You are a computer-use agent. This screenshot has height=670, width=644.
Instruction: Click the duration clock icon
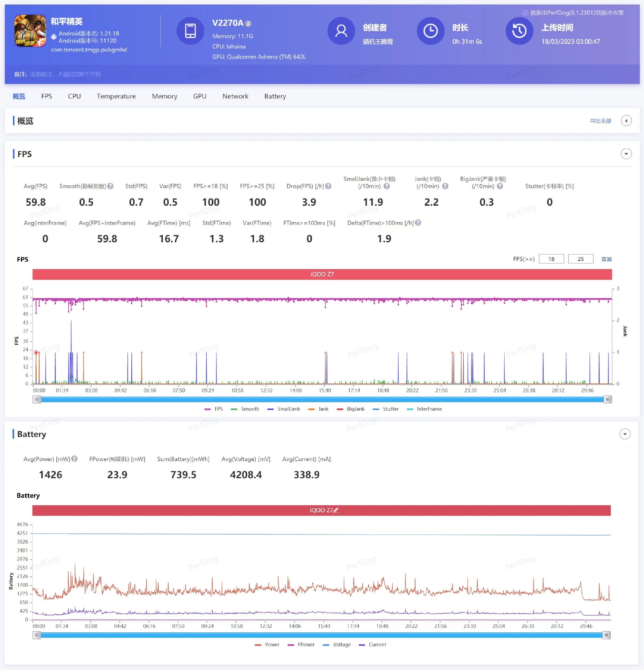pyautogui.click(x=430, y=31)
